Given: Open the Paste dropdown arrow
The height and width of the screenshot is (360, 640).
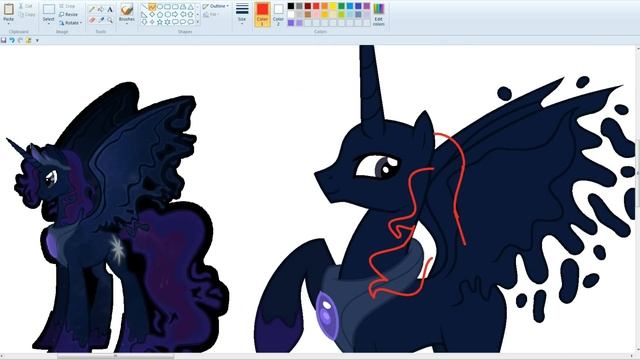Looking at the screenshot, I should coord(9,24).
